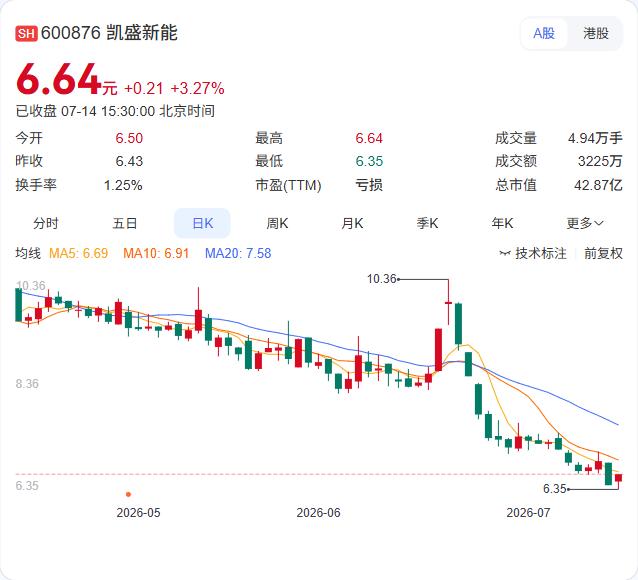Screen dimensions: 638x580
Task: Click the MA5: 6.69 moving average label
Action: 79,253
